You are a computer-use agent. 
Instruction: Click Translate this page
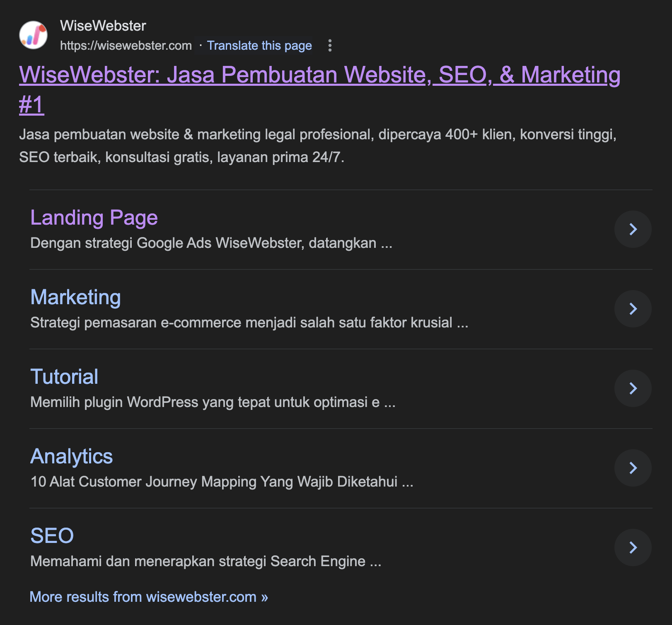tap(259, 46)
